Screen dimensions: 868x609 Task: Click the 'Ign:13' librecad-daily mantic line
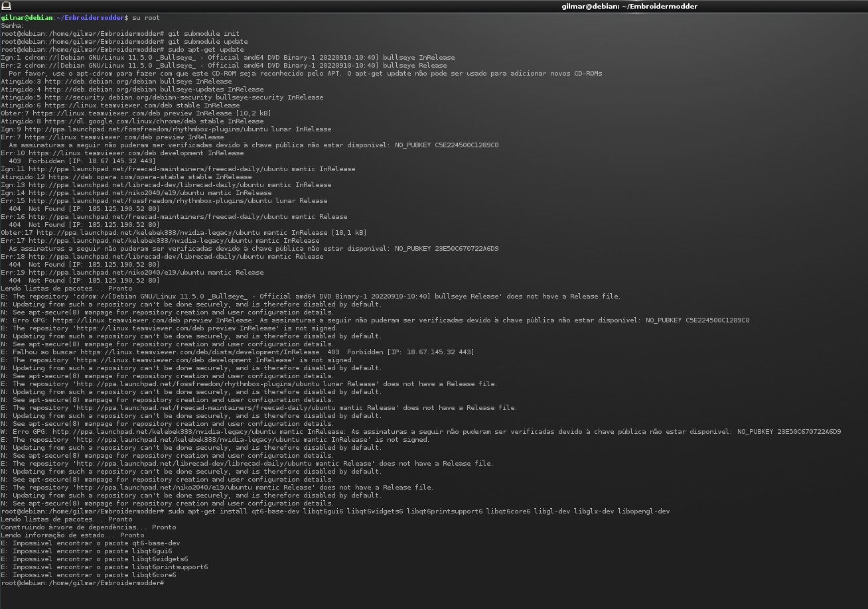click(166, 185)
